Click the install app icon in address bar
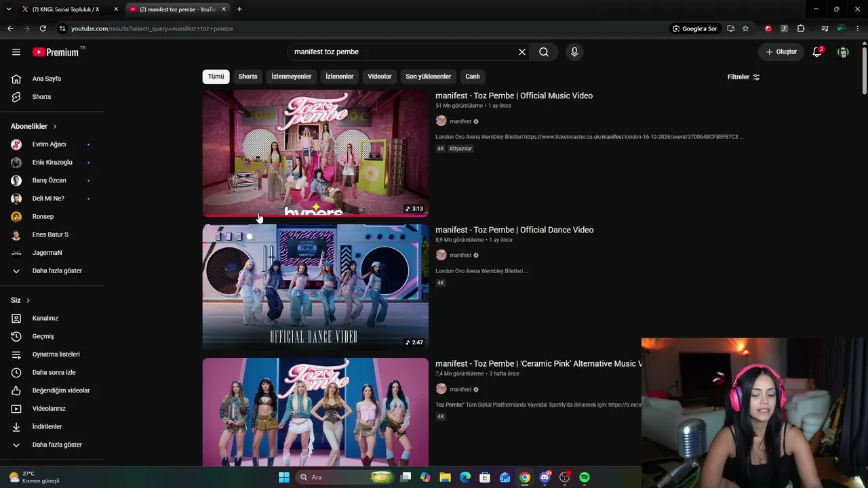This screenshot has height=488, width=868. coord(730,28)
